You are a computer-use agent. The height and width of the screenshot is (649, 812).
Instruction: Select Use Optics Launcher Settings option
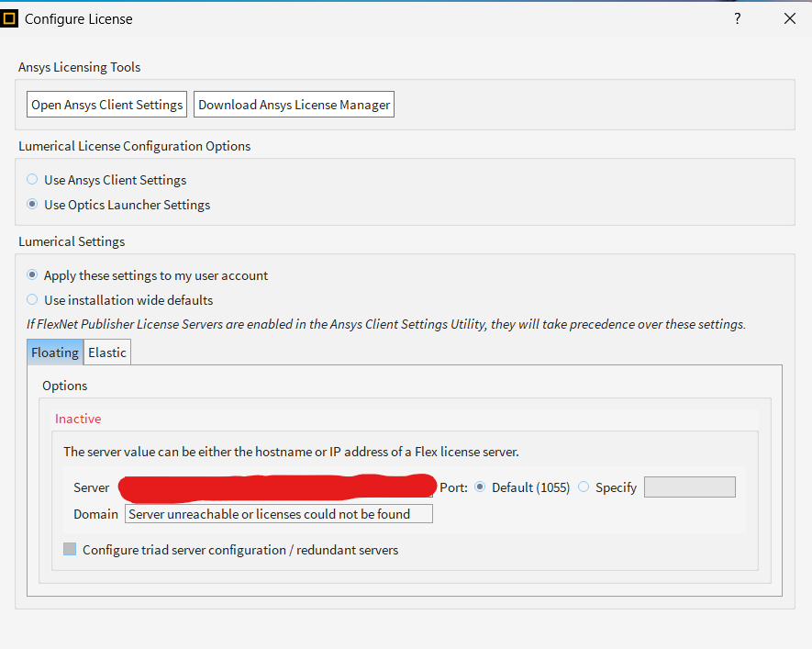point(33,205)
